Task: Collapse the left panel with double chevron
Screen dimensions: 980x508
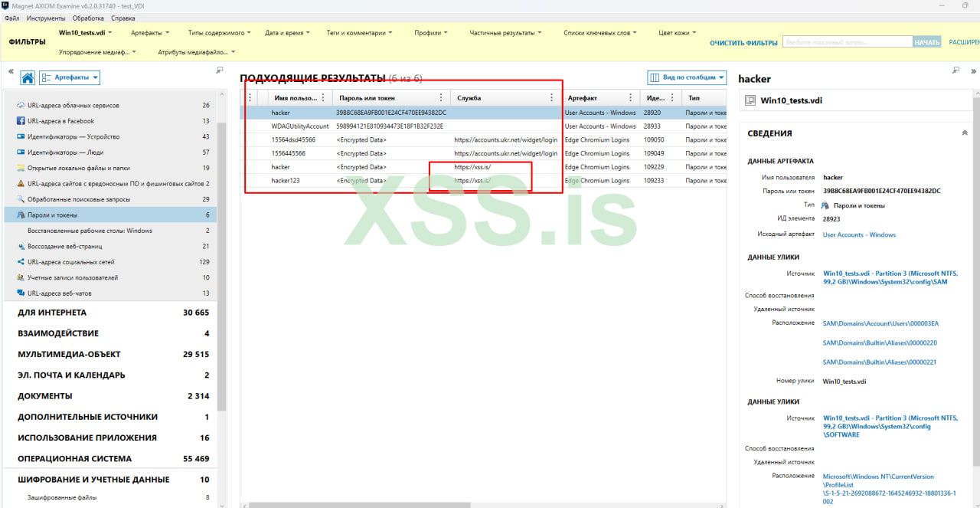Action: [11, 71]
